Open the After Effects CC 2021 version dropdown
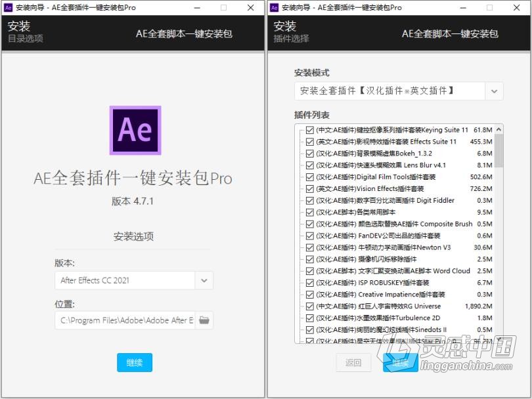The width and height of the screenshot is (532, 399). [x=134, y=280]
